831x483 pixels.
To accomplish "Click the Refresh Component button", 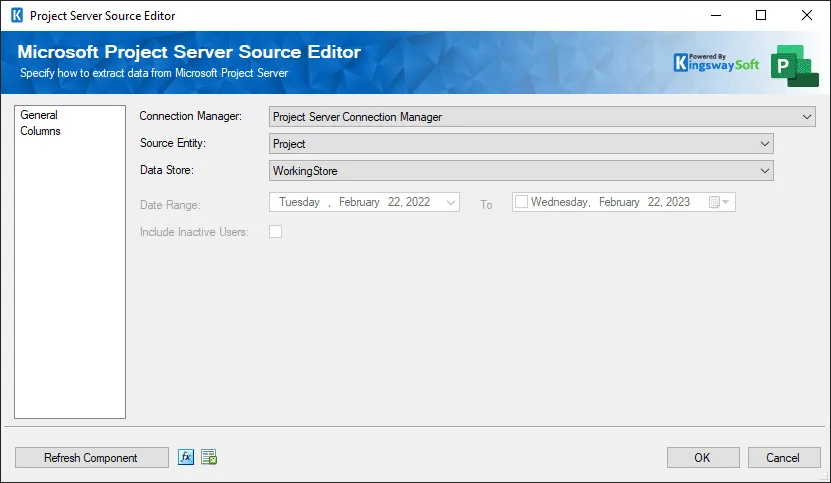I will (x=91, y=458).
